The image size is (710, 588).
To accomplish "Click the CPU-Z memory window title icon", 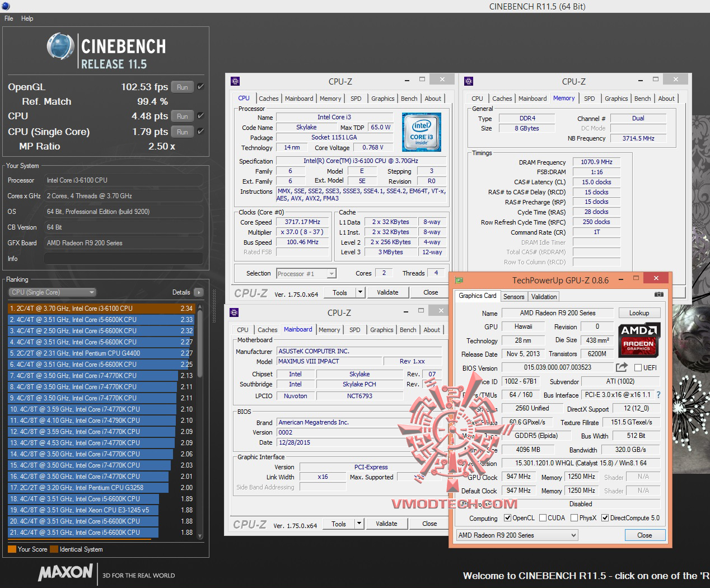I will tap(469, 81).
